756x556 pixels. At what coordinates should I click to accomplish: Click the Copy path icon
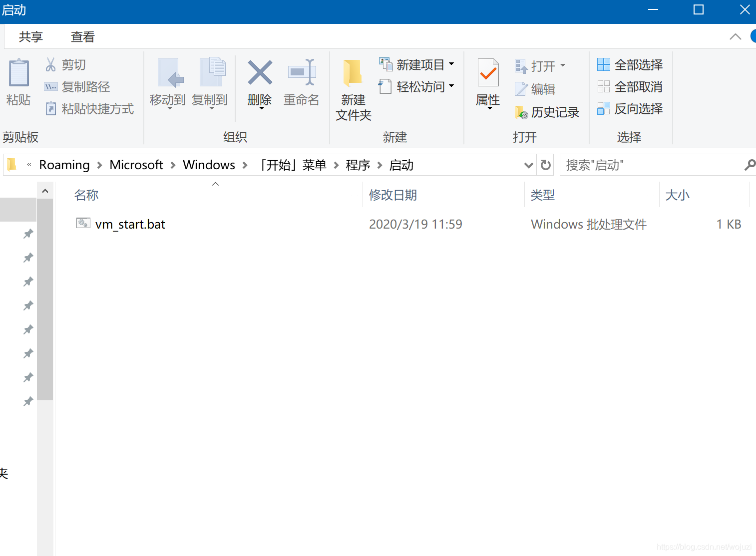50,86
